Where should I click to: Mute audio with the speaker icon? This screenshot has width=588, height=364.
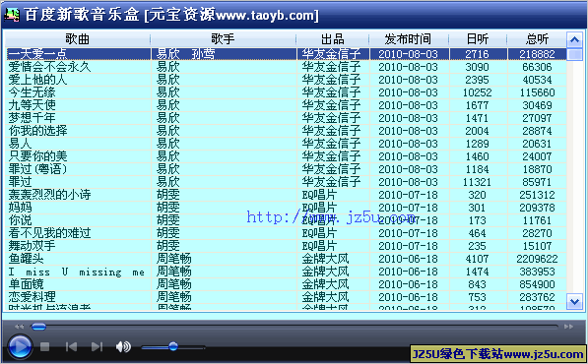click(x=123, y=346)
